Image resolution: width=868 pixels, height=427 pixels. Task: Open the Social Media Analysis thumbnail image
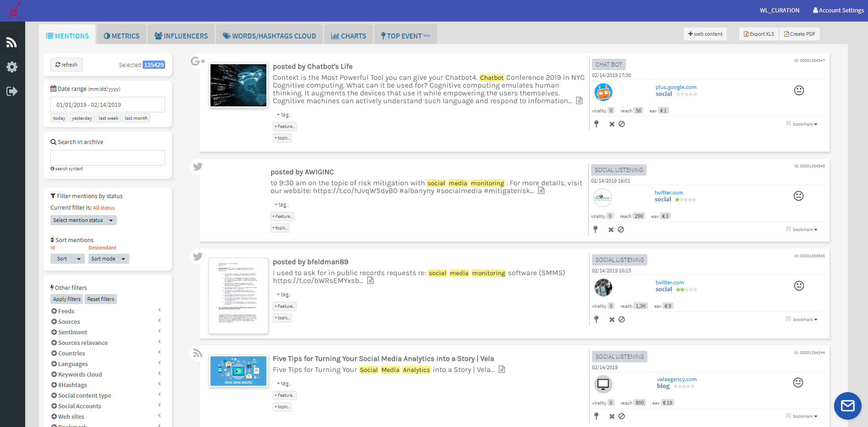coord(238,371)
